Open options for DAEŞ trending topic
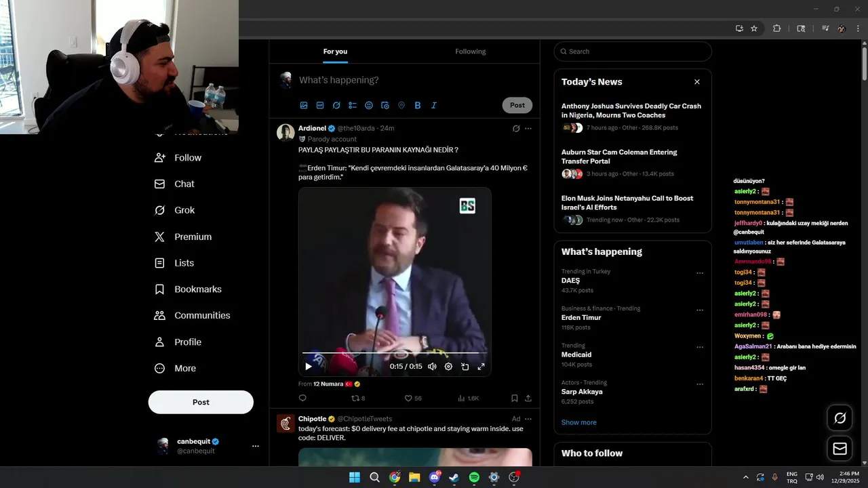The image size is (868, 488). tap(700, 273)
